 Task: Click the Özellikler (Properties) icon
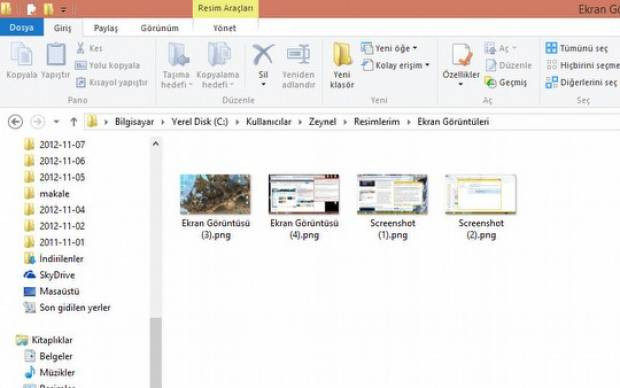[x=461, y=55]
